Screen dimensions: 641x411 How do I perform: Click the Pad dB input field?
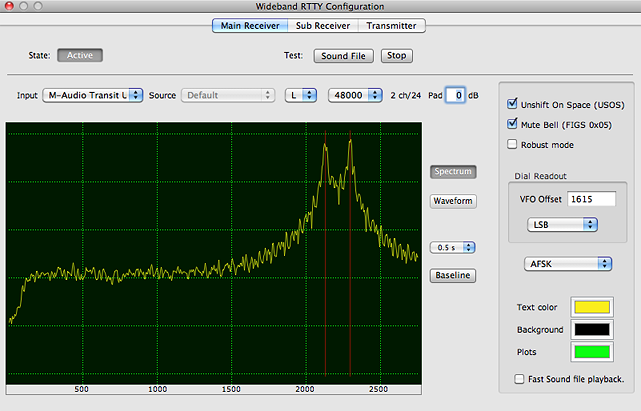tap(455, 95)
